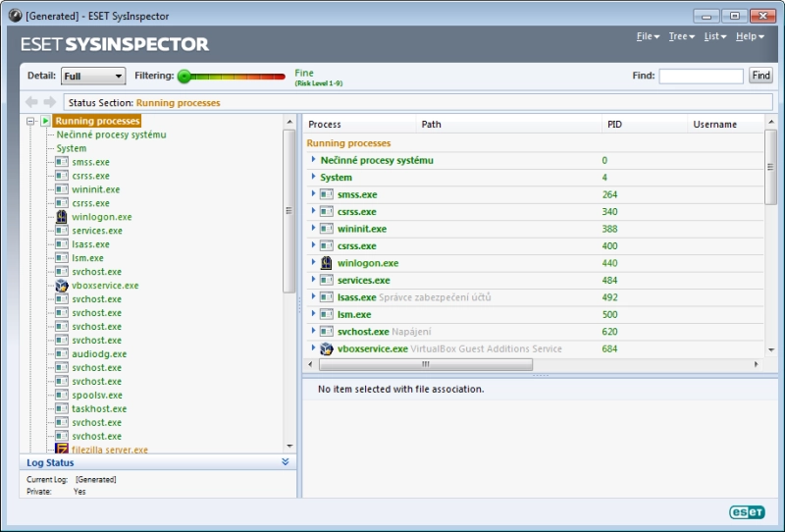This screenshot has width=785, height=532.
Task: Click the PID value 492
Action: (609, 297)
